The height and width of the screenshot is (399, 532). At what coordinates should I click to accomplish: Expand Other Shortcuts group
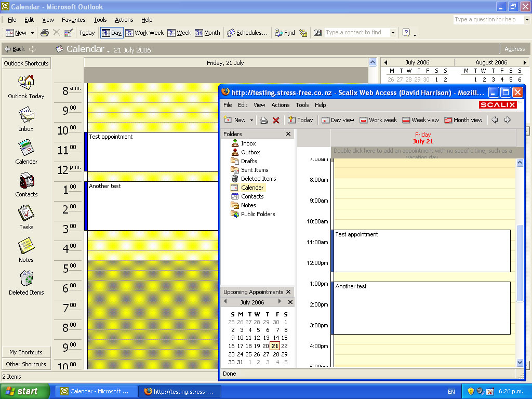click(26, 364)
